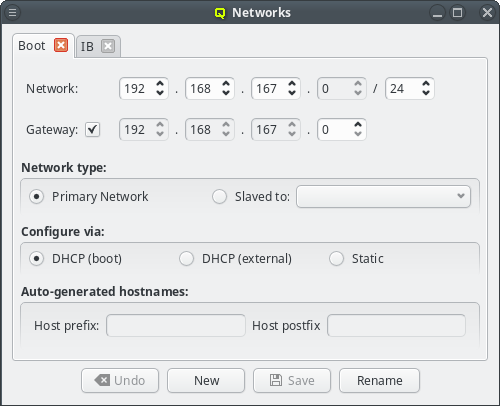The height and width of the screenshot is (406, 500).
Task: Click the Qlustar Q logo in title bar
Action: 220,13
